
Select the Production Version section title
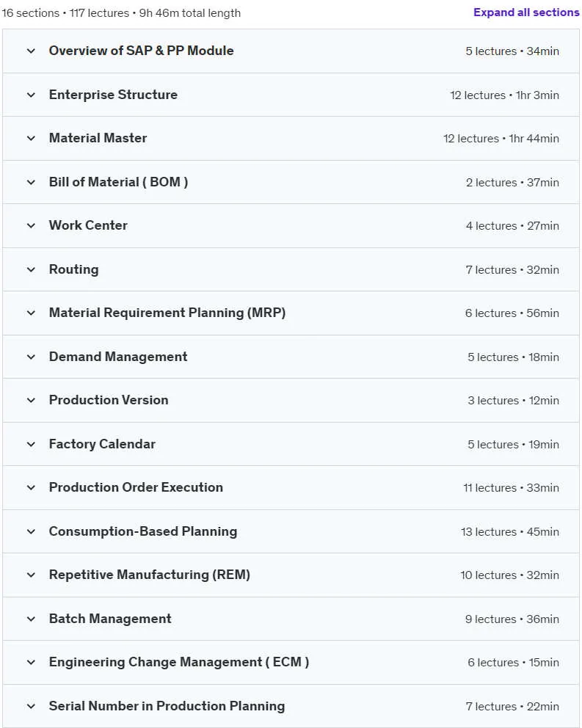109,400
